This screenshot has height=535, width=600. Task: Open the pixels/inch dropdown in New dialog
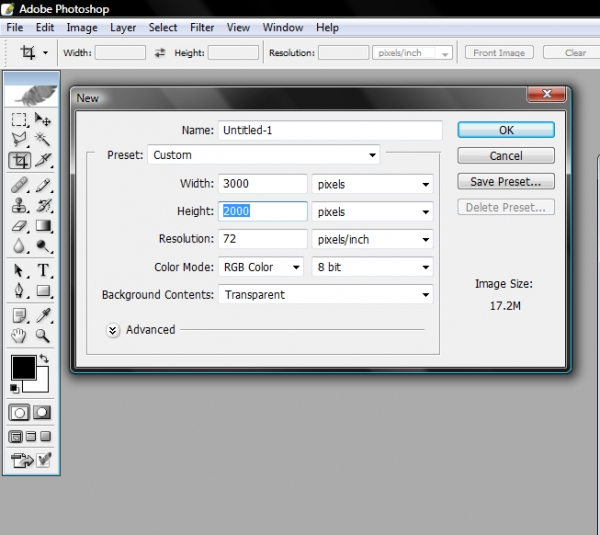[372, 239]
